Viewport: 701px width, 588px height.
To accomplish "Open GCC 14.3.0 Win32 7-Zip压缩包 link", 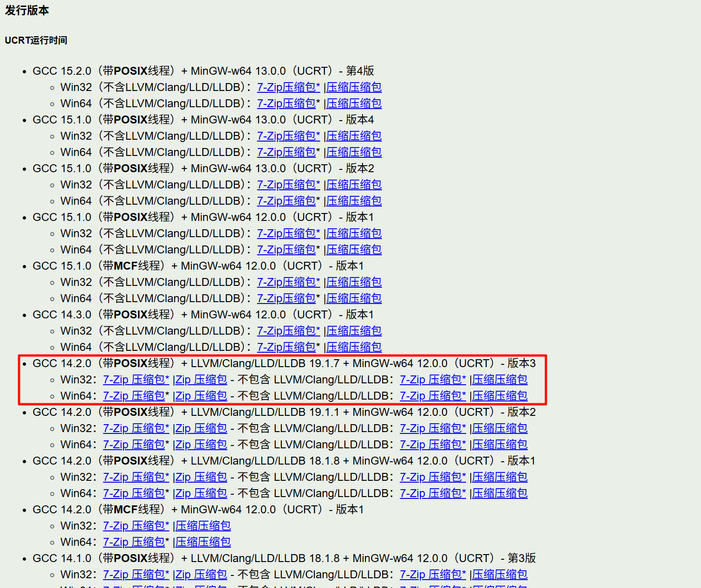I will (288, 331).
